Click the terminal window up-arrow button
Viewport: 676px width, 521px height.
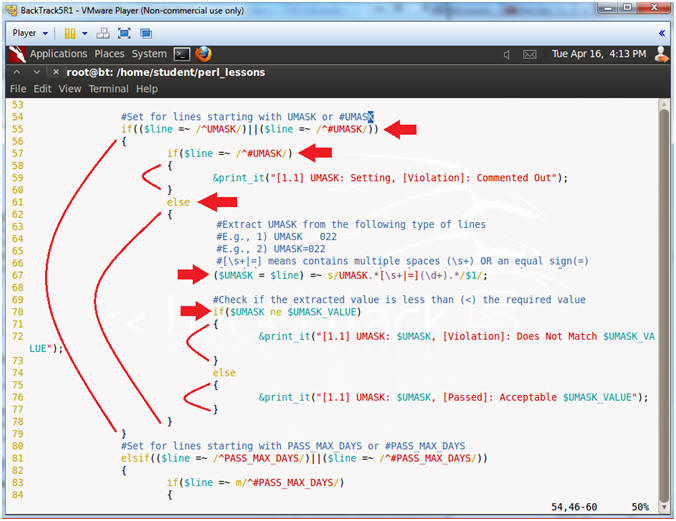pos(17,72)
